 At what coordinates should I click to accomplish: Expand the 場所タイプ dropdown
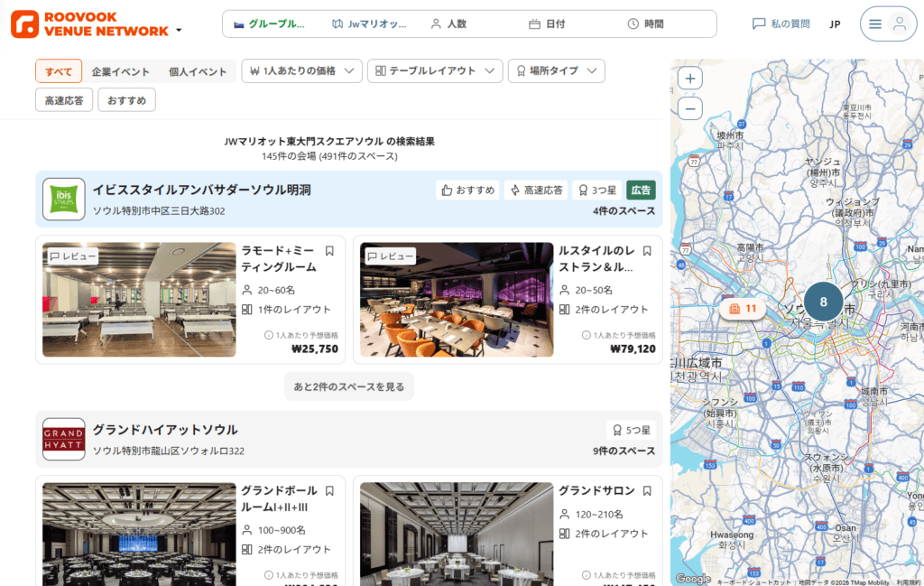point(556,70)
